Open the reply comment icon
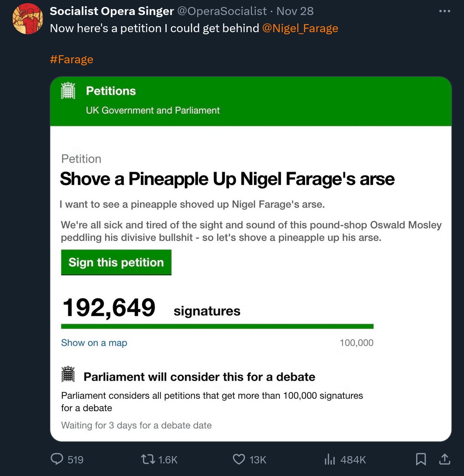 click(x=57, y=459)
